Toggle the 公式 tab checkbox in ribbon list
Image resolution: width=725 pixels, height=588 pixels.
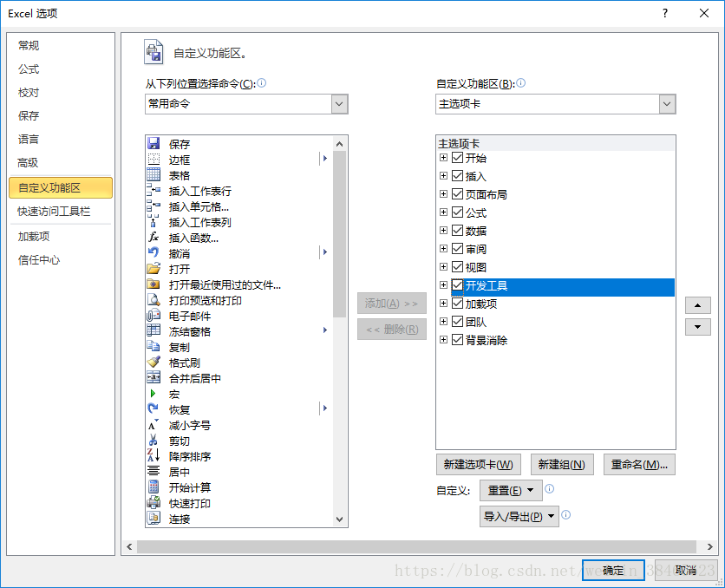point(457,212)
